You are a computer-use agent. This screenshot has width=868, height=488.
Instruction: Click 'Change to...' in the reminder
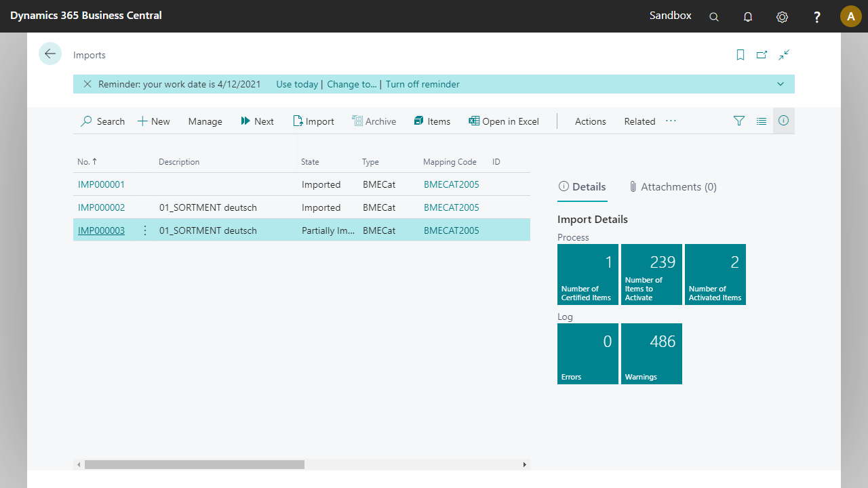pyautogui.click(x=351, y=84)
